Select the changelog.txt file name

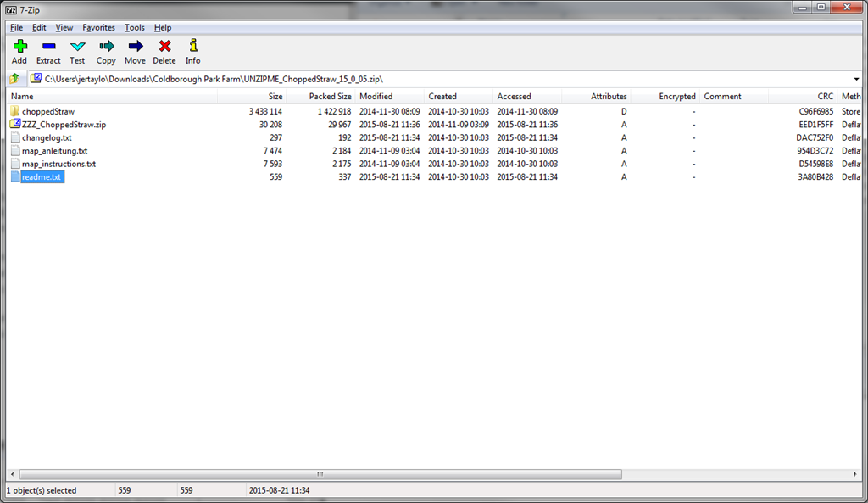47,137
